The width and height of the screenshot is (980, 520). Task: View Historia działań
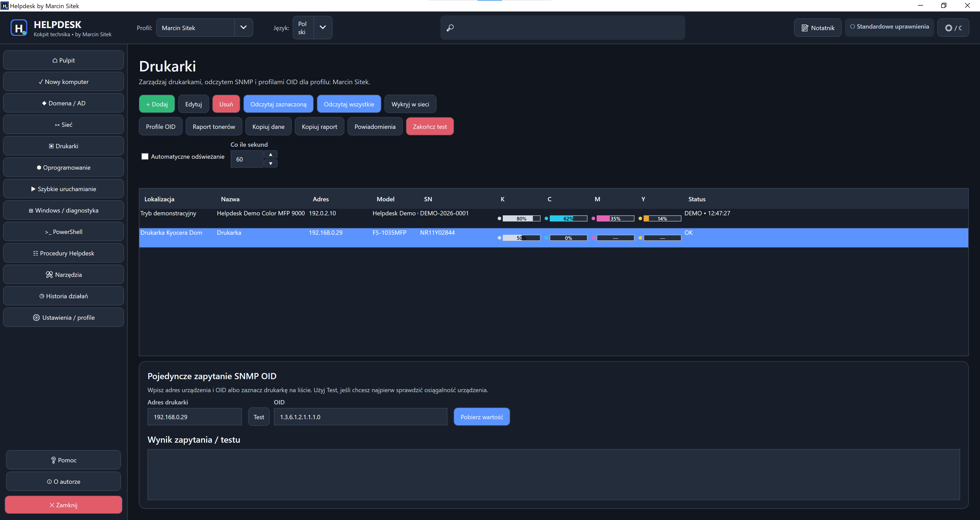point(64,296)
